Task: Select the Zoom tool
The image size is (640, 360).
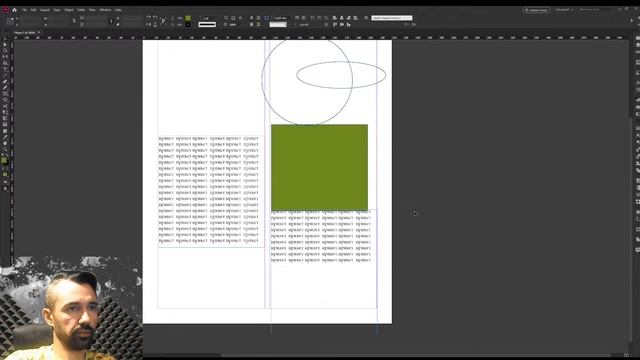Action: (x=5, y=148)
